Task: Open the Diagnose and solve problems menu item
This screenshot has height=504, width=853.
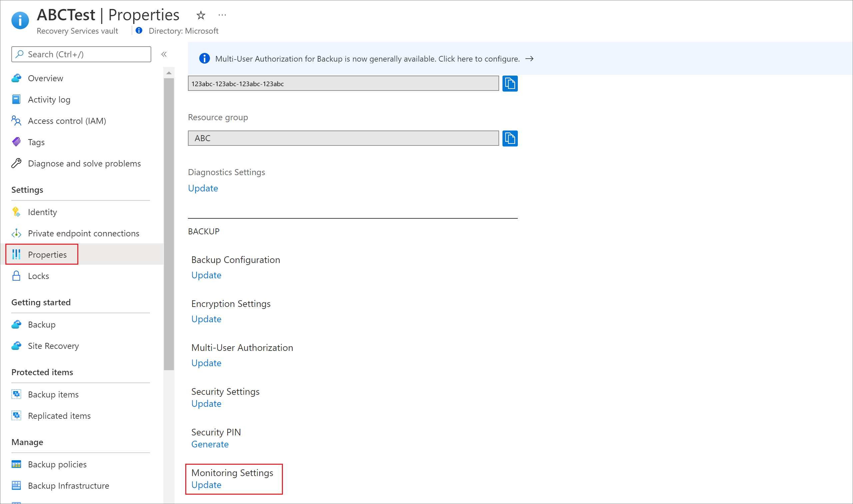Action: click(85, 163)
